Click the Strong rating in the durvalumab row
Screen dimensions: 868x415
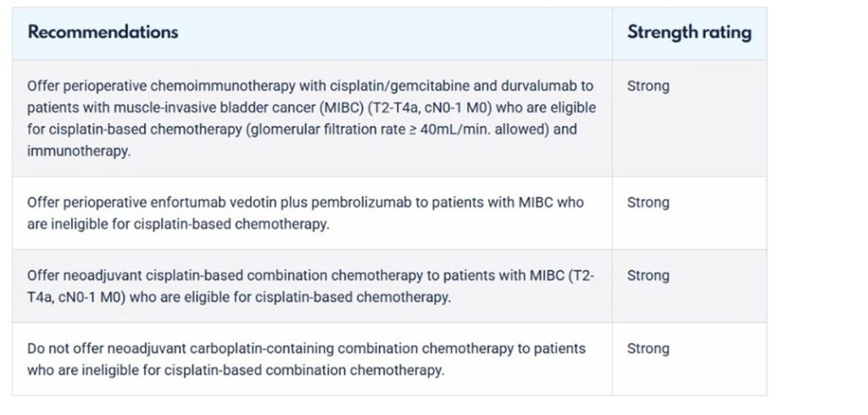click(648, 86)
